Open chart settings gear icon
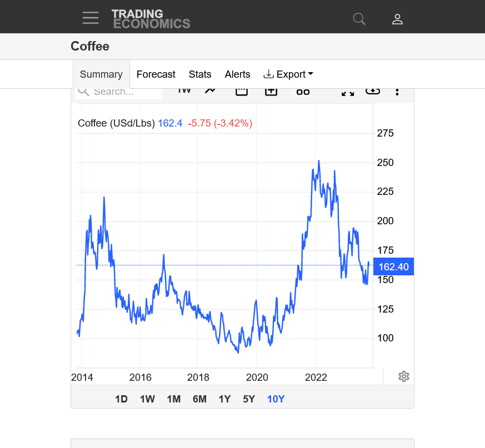 [404, 376]
